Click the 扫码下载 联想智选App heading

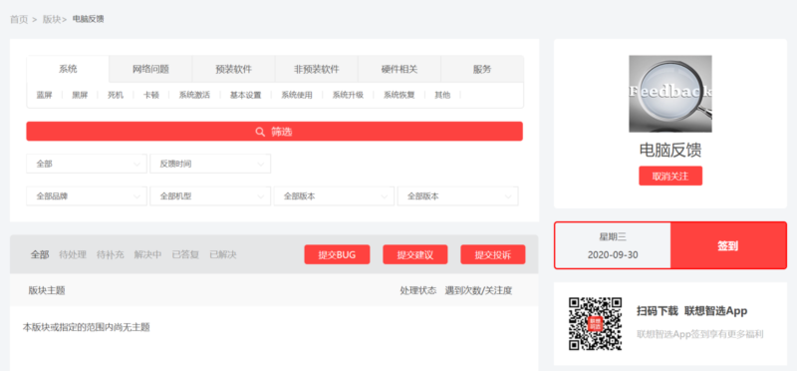pyautogui.click(x=692, y=311)
